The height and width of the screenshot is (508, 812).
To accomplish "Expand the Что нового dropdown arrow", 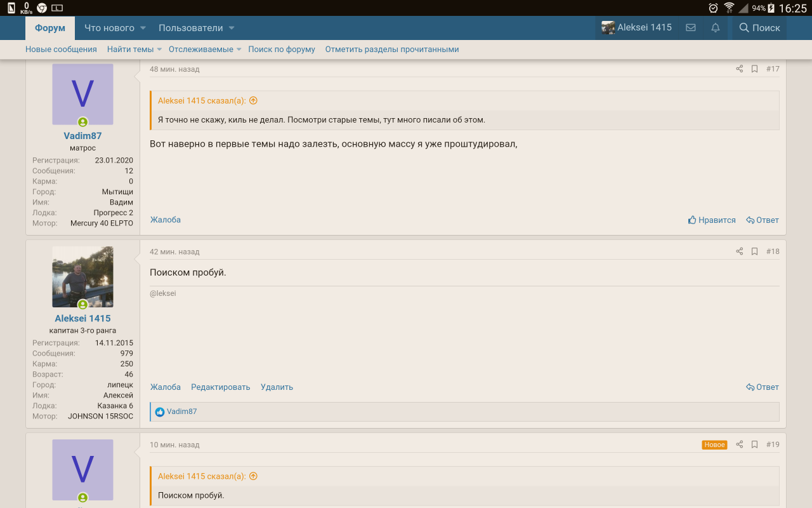I will pos(143,28).
